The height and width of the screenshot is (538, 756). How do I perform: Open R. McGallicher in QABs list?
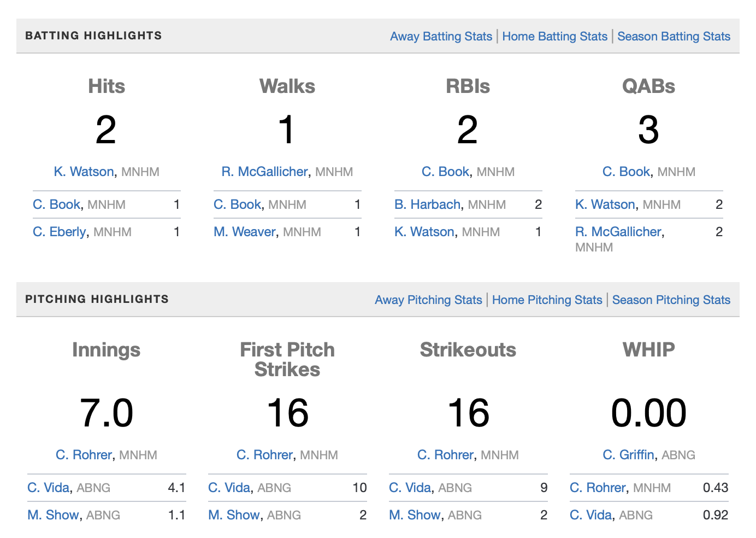619,232
